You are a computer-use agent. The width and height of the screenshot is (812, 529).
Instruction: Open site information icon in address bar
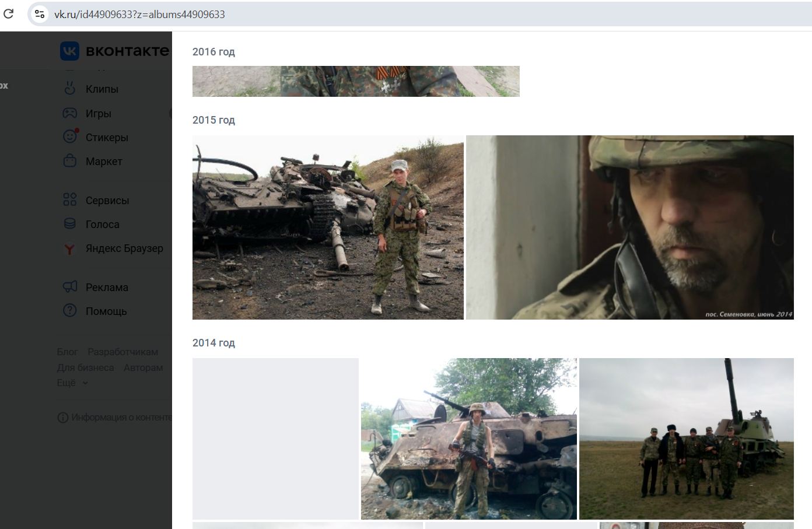(x=40, y=14)
